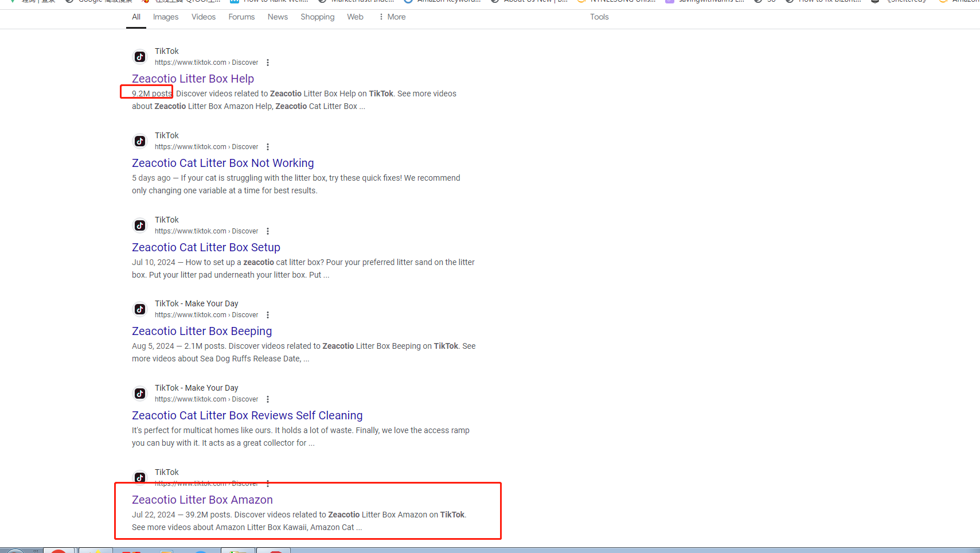Click TikTok site name above Cat Litter Box Setup
The image size is (980, 553).
[167, 220]
